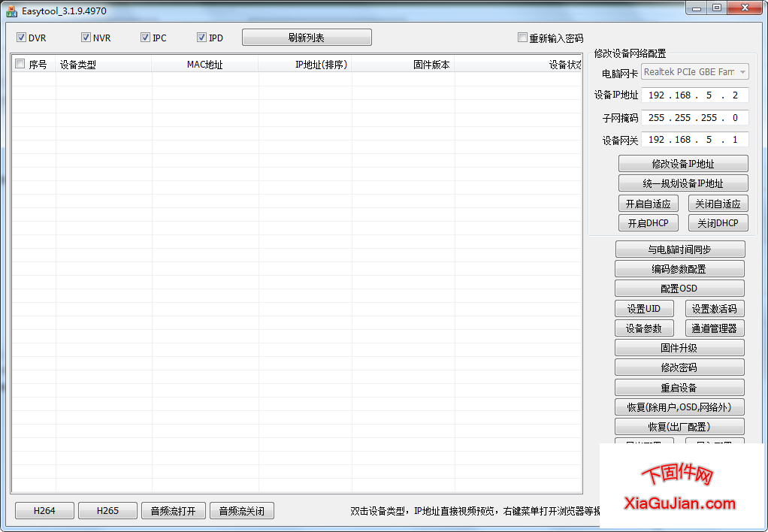Click the 刷新列表 button
The image size is (768, 532).
[307, 38]
